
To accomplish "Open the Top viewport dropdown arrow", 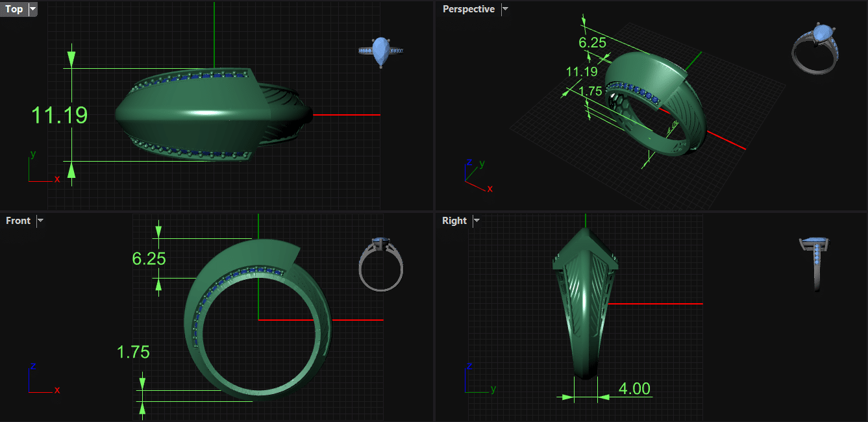I will tap(33, 9).
